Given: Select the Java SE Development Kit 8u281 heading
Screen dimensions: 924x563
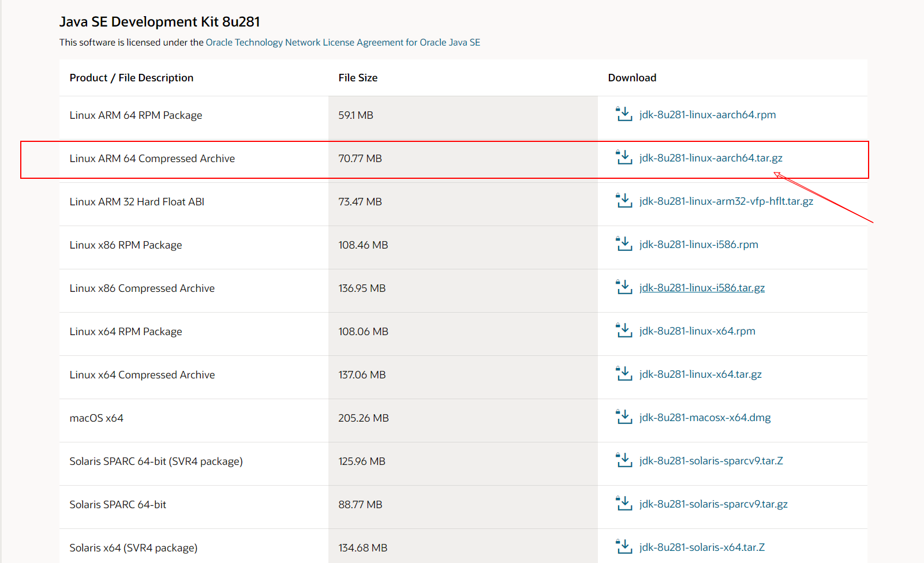Looking at the screenshot, I should 159,22.
